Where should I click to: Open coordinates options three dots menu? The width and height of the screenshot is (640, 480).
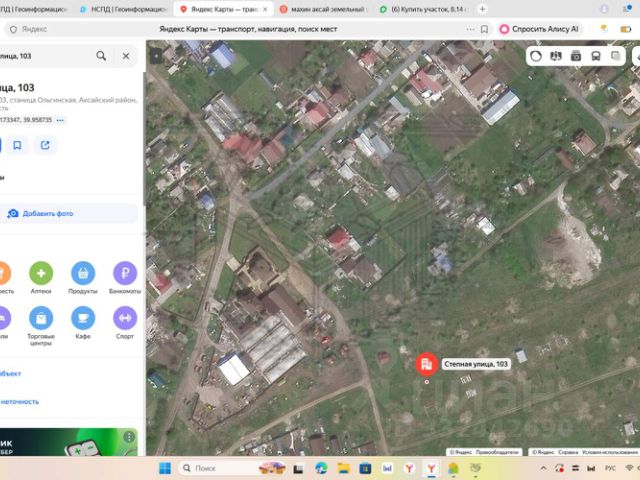coord(60,120)
